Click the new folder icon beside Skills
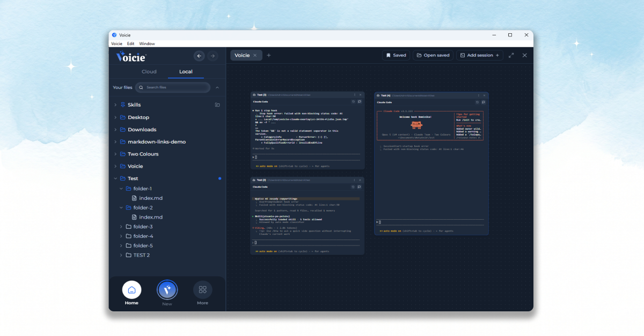 point(217,105)
